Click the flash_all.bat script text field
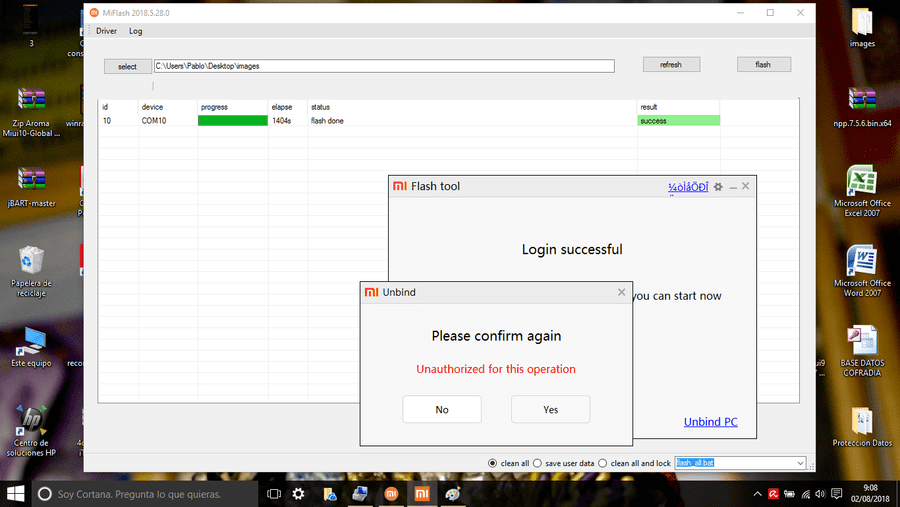 click(x=735, y=463)
